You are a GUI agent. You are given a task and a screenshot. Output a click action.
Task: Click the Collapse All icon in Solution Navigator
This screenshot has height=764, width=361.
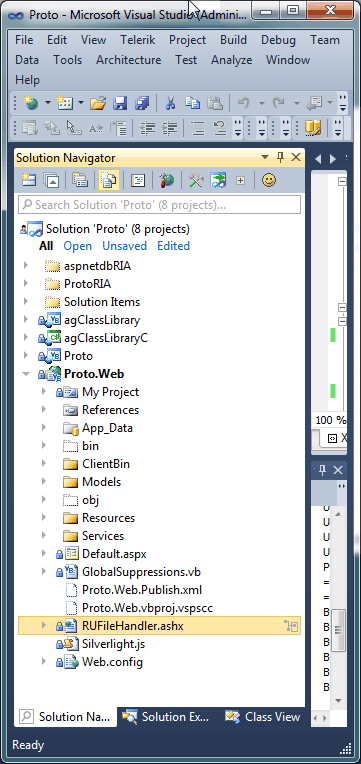click(x=51, y=180)
